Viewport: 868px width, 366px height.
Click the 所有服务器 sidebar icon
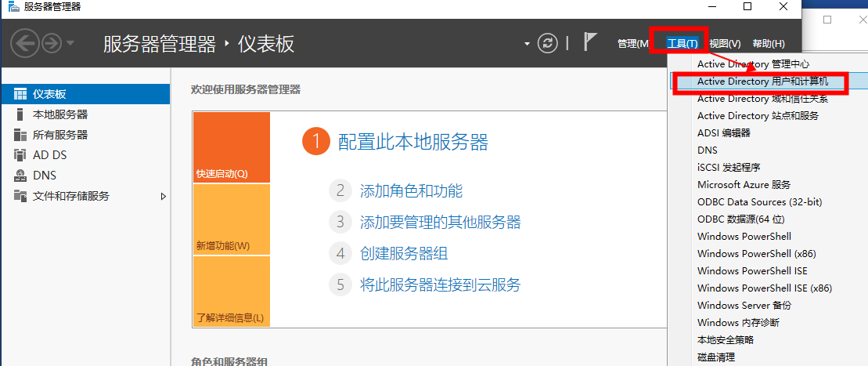(20, 135)
